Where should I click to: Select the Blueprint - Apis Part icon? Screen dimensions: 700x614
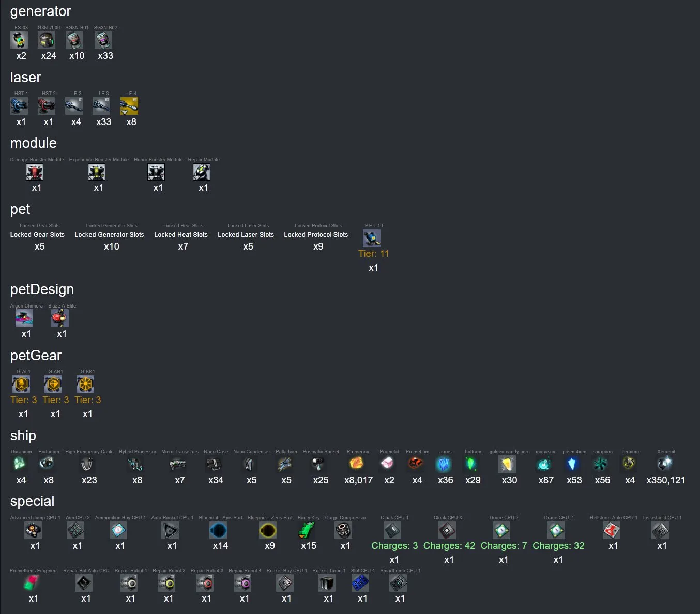pyautogui.click(x=219, y=530)
